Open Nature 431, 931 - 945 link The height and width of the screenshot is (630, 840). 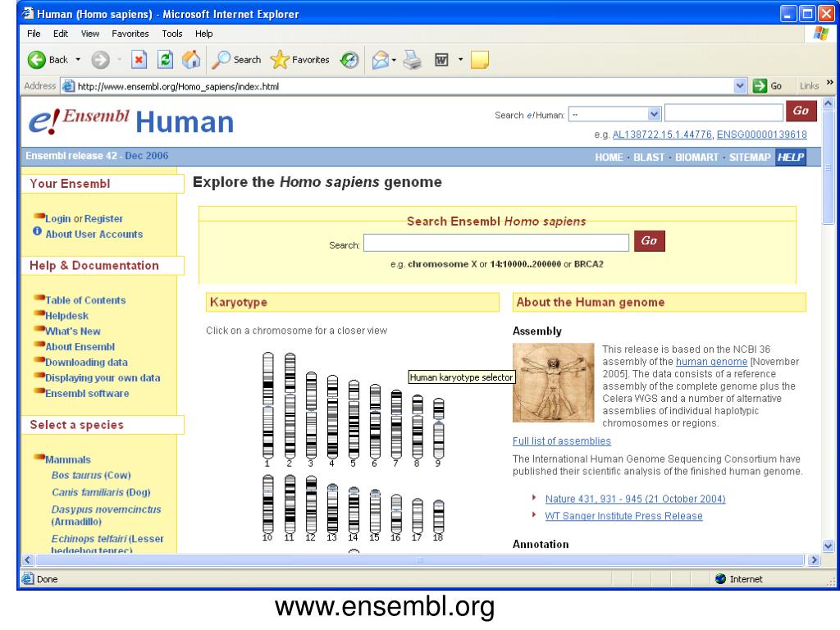[x=636, y=499]
